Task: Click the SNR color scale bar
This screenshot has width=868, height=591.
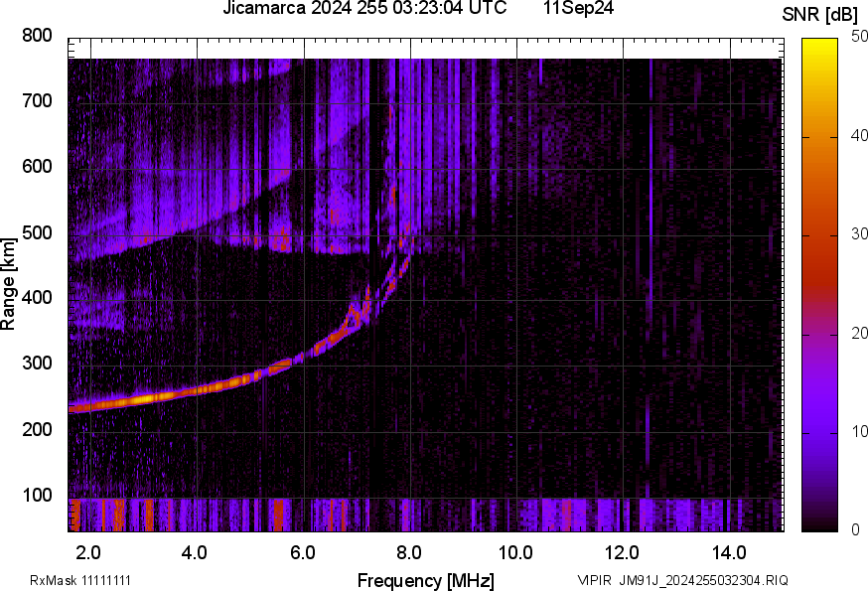Action: tap(820, 285)
